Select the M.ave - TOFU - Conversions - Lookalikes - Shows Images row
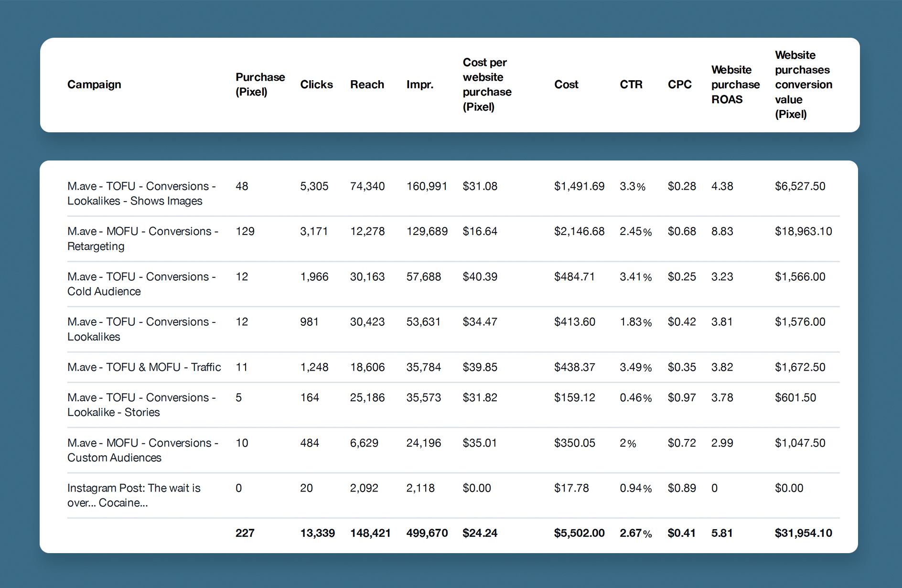The height and width of the screenshot is (588, 902). coord(141,193)
